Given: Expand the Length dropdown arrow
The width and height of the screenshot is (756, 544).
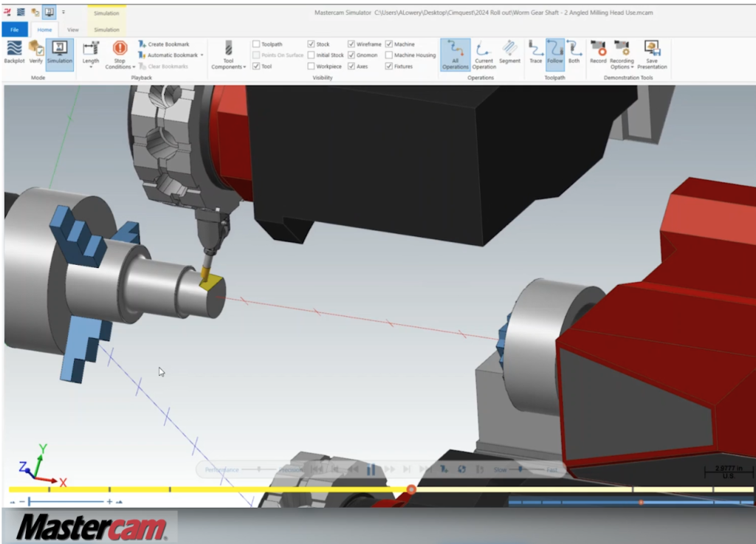Looking at the screenshot, I should (x=91, y=67).
